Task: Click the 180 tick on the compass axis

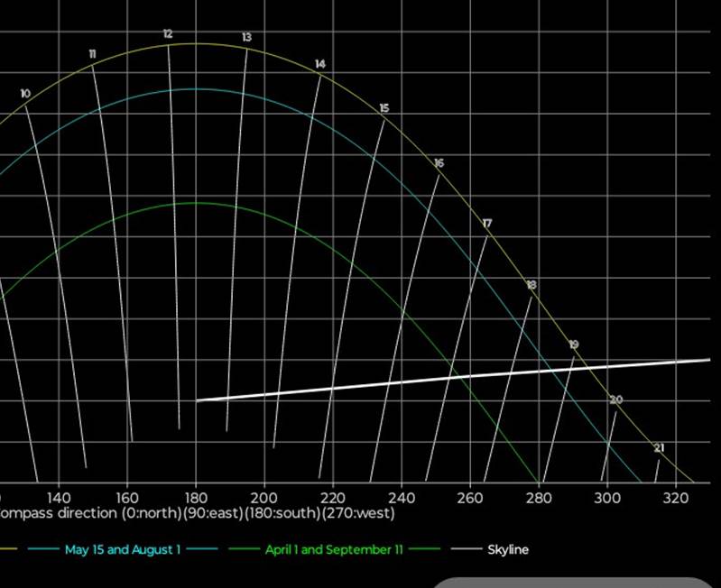Action: pyautogui.click(x=196, y=497)
